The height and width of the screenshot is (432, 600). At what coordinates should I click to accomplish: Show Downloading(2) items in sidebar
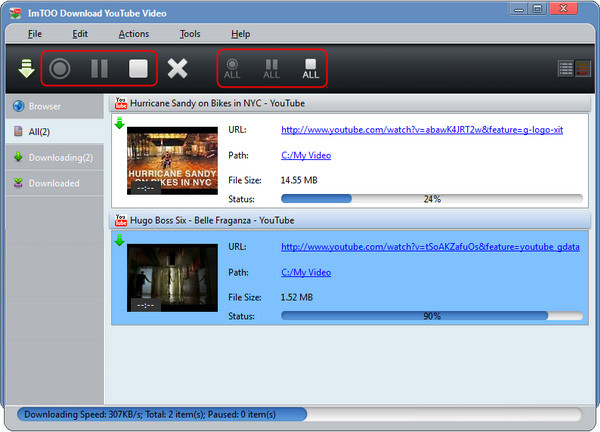pyautogui.click(x=55, y=157)
